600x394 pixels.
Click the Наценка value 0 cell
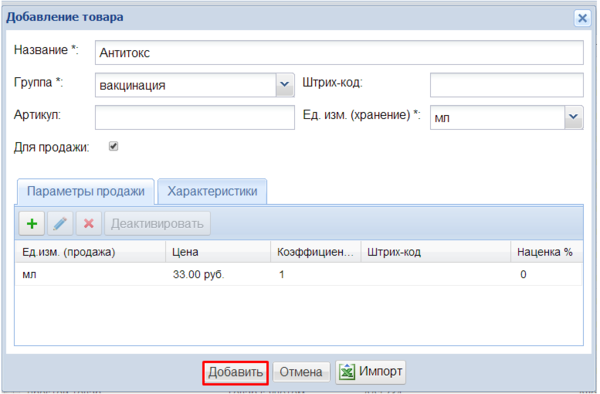tap(547, 274)
